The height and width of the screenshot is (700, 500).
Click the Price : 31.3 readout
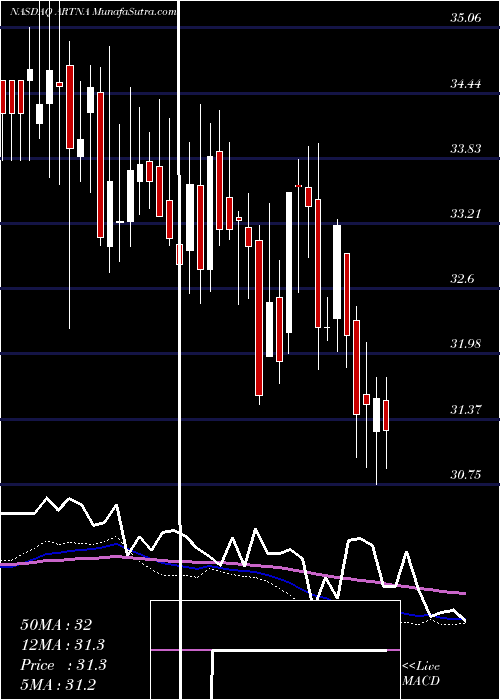63,665
